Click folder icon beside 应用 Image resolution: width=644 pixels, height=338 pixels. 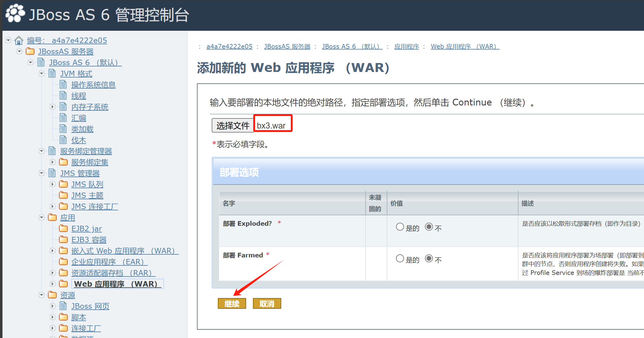[52, 217]
